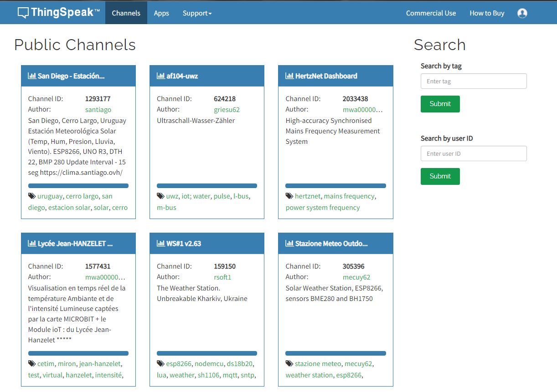Click tags icon in Lycée Jean-HANZELET card
Viewport: 557px width, 392px height.
[x=32, y=364]
